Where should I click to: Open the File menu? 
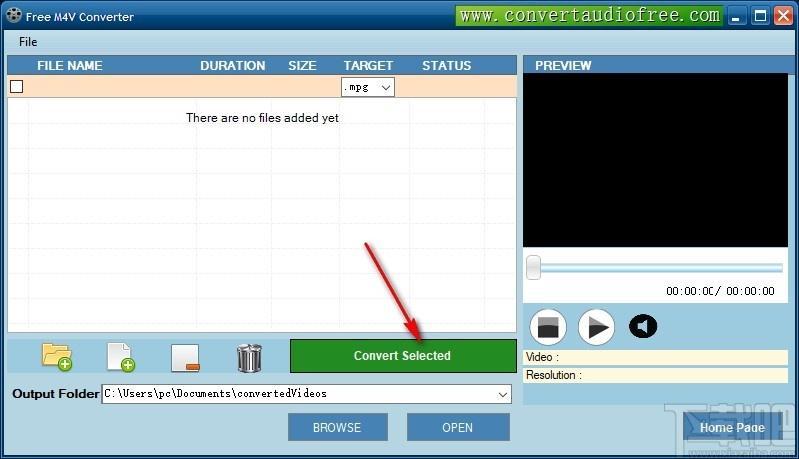pyautogui.click(x=28, y=42)
